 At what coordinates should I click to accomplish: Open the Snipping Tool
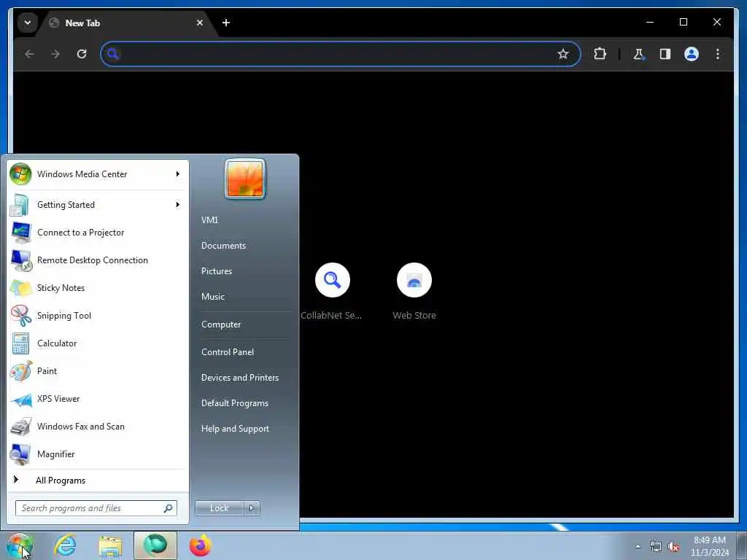(98, 315)
